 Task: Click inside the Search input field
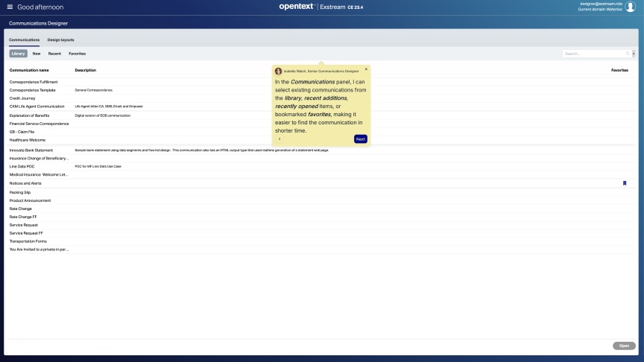[x=593, y=54]
